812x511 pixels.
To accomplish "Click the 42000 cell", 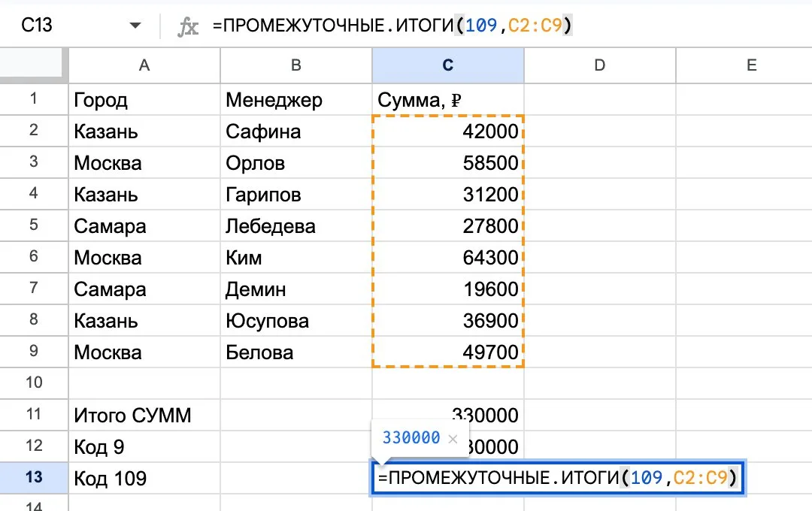I will click(x=448, y=131).
